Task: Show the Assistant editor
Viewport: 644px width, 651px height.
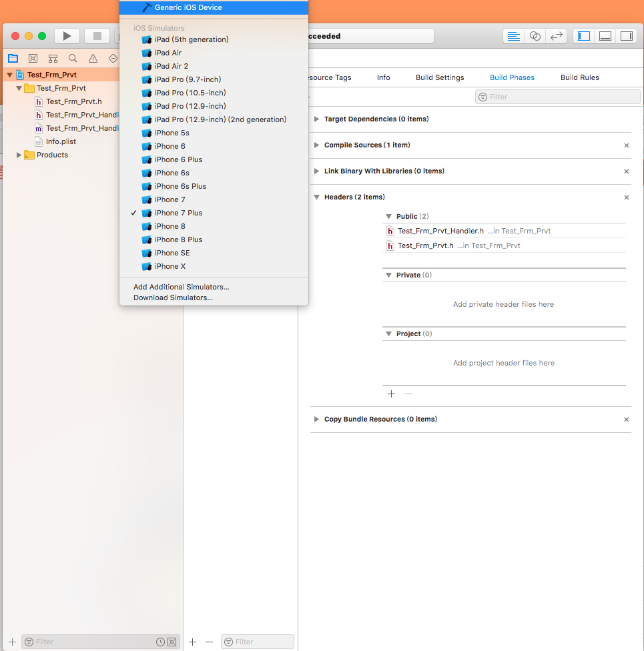Action: [x=535, y=36]
